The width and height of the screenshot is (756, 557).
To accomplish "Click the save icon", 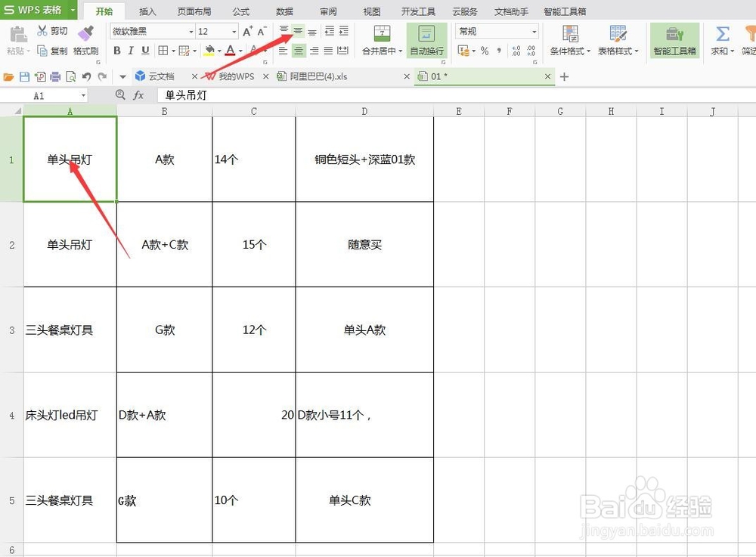I will pos(24,76).
